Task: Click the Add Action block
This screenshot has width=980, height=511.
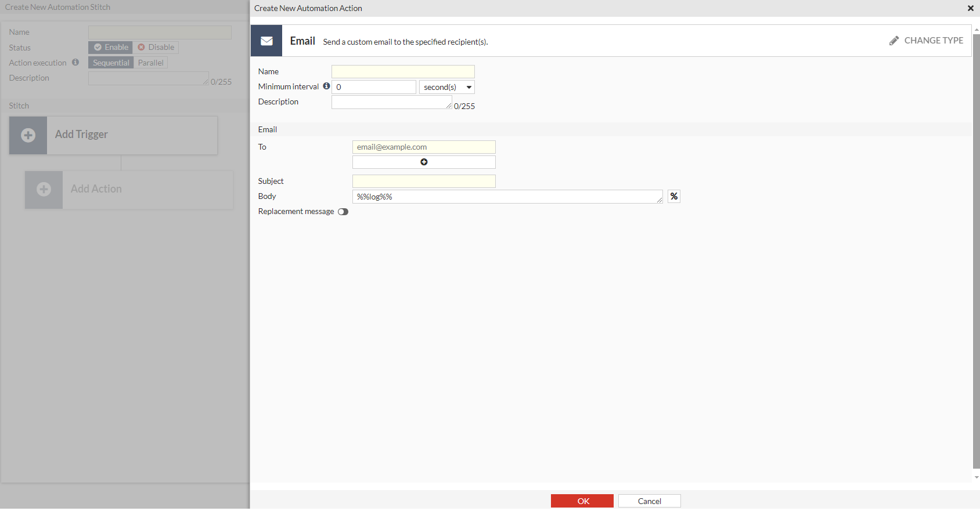Action: point(129,190)
